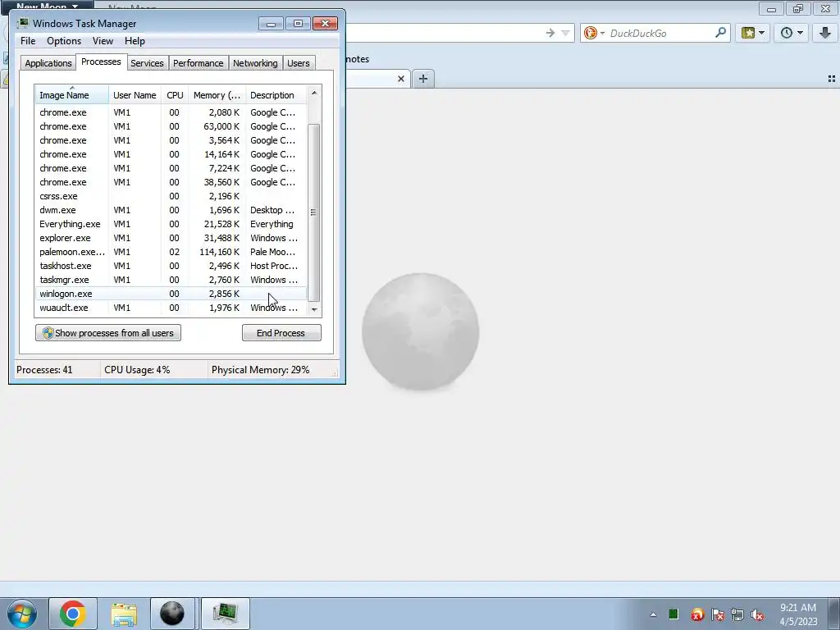Image resolution: width=840 pixels, height=630 pixels.
Task: Sort by the Image Name column header
Action: 72,95
